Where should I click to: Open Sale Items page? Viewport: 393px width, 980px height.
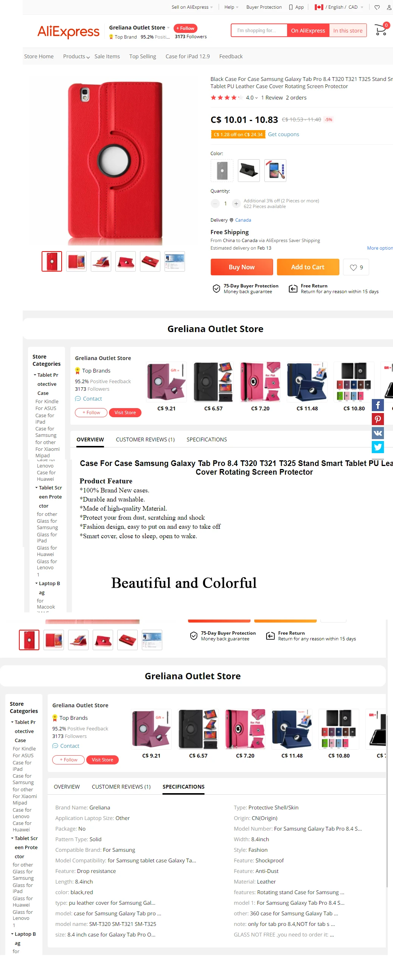tap(107, 56)
